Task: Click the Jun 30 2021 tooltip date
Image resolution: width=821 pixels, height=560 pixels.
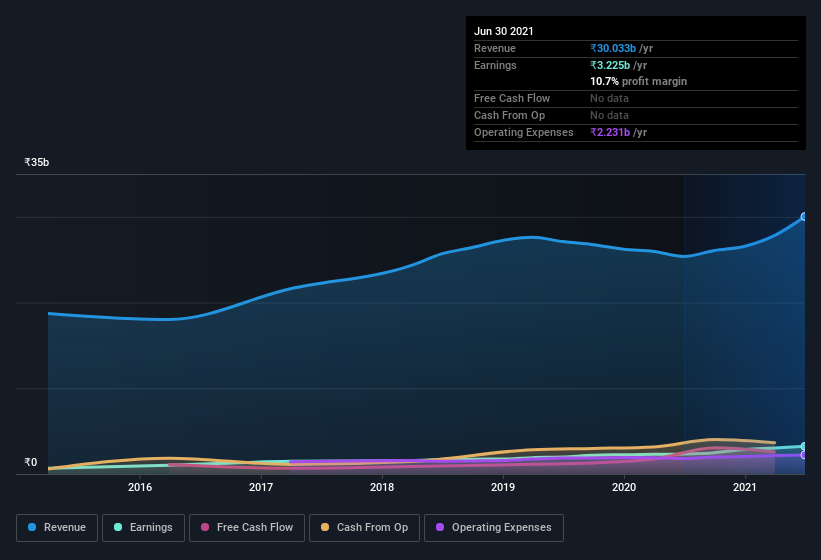Action: [x=504, y=31]
